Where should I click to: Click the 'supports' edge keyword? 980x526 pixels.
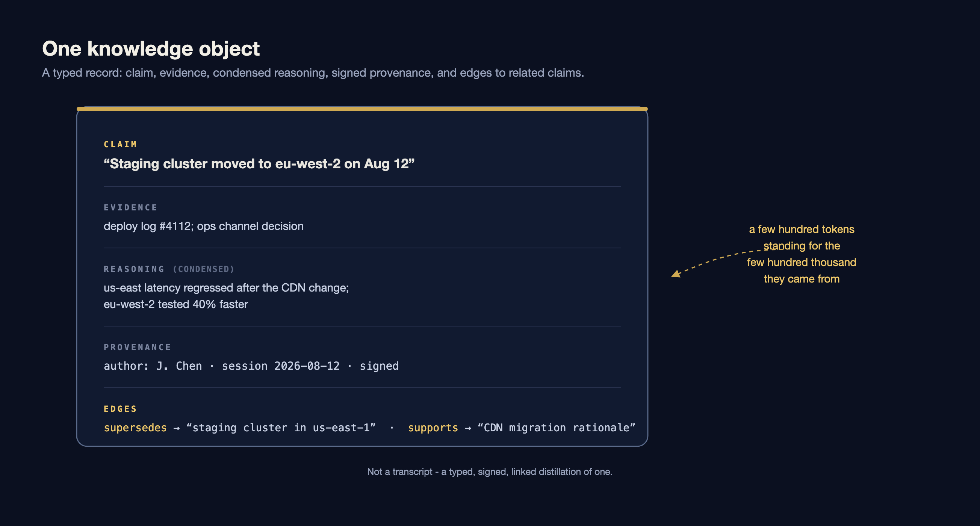coord(433,428)
